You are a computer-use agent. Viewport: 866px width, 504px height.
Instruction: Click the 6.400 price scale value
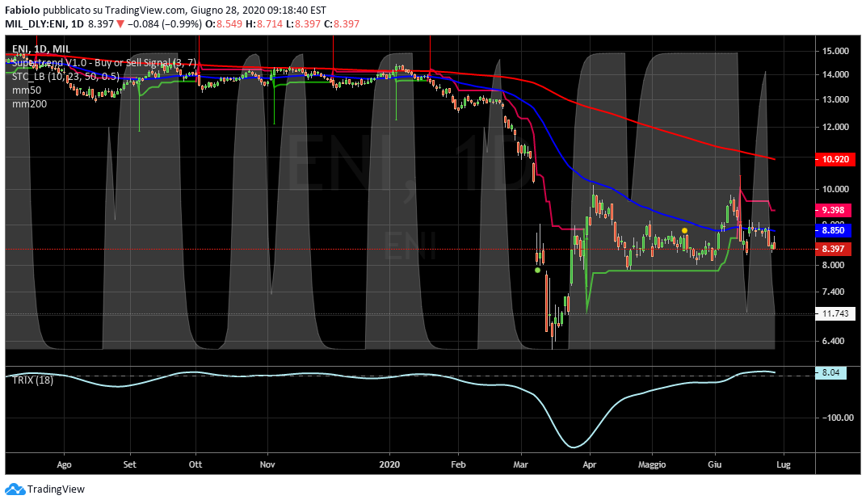[x=834, y=341]
